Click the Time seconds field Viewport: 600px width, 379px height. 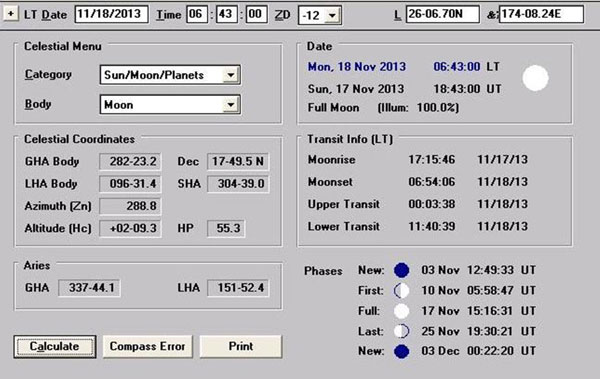point(256,15)
